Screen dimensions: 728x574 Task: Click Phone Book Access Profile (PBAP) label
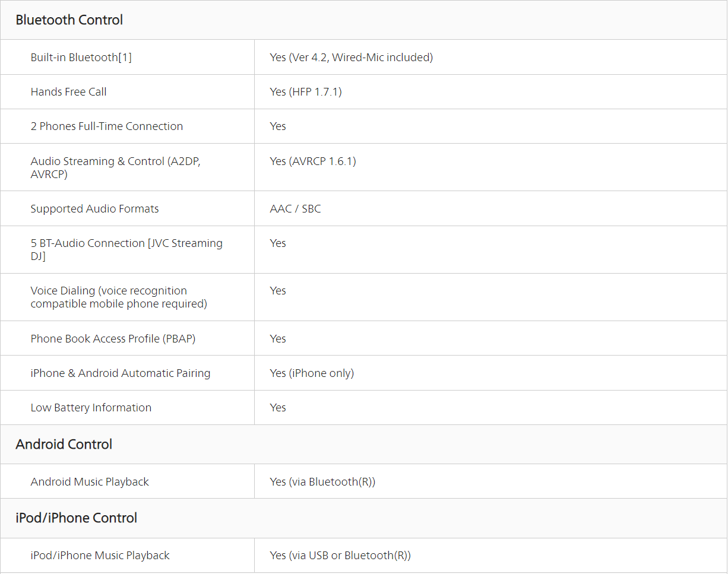coord(113,339)
